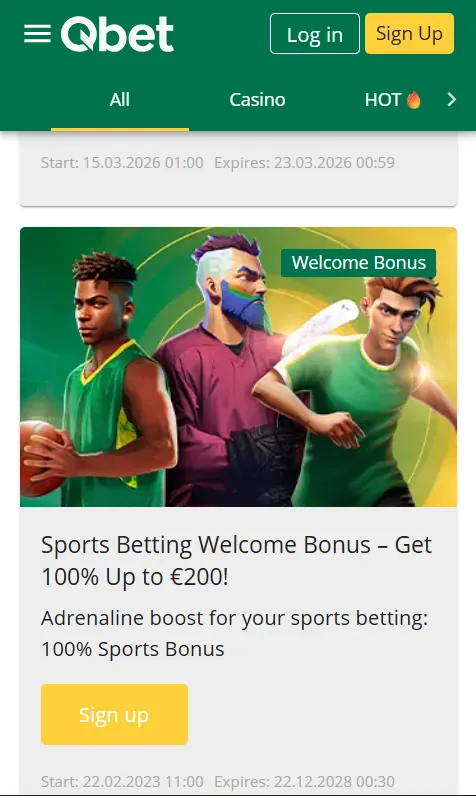476x796 pixels.
Task: Select the All promotions tab
Action: [120, 100]
